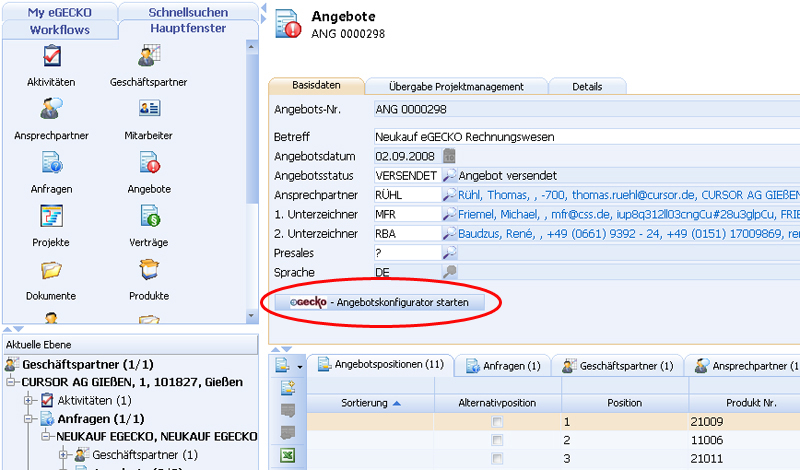This screenshot has height=470, width=800.
Task: Switch to Schnellsuchen tab
Action: (188, 12)
